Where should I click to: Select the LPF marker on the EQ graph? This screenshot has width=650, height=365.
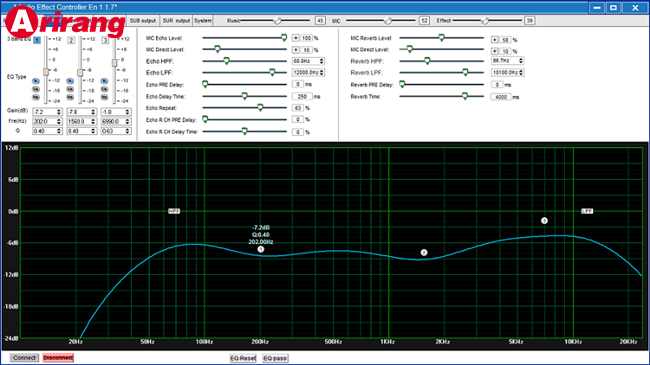587,211
